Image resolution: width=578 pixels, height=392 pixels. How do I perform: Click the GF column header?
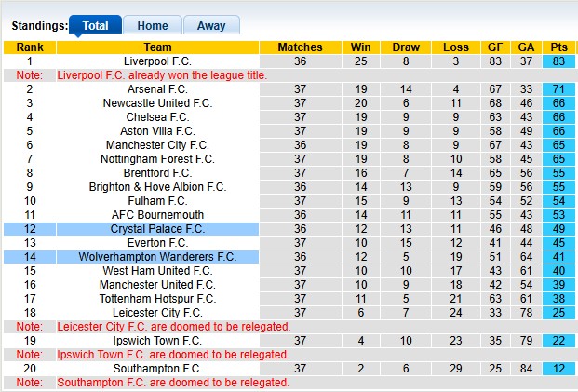[x=496, y=47]
